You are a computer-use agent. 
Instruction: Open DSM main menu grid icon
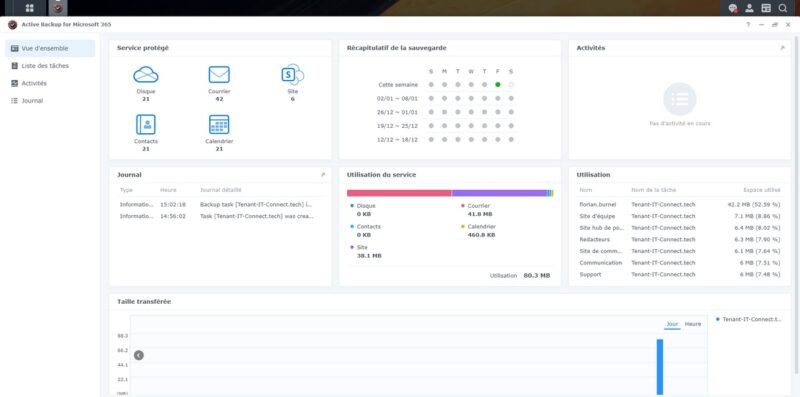30,8
